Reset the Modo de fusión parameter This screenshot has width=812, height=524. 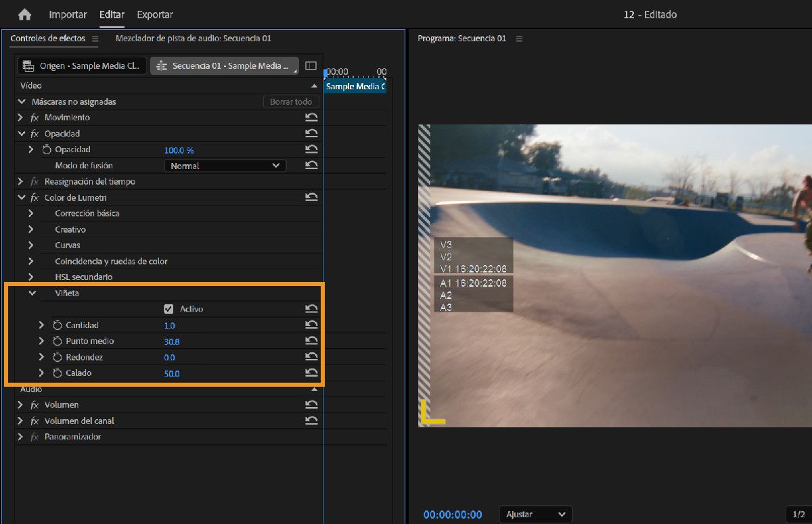311,165
